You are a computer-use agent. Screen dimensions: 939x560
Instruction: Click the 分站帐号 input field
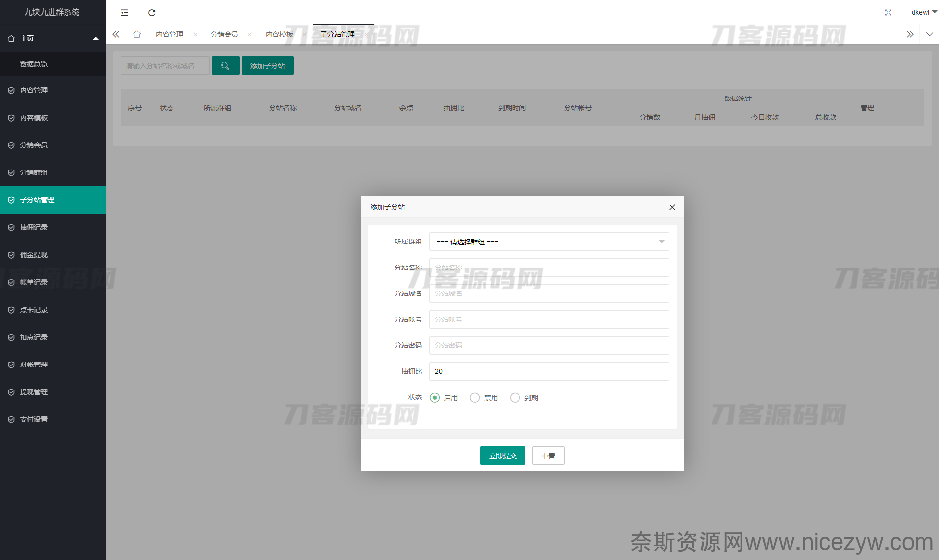coord(549,319)
